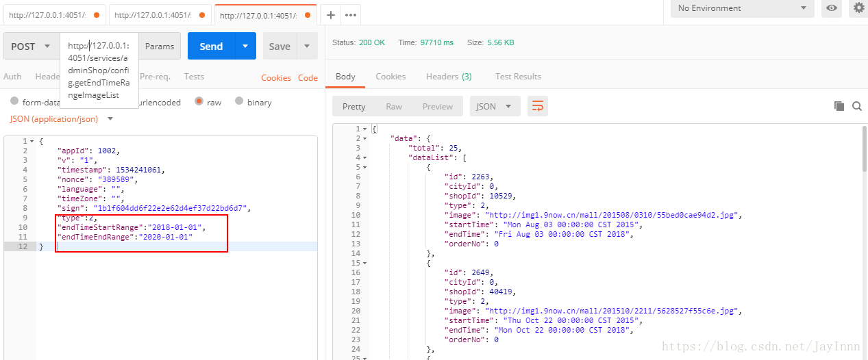Viewport: 868px width, 360px height.
Task: Collapse the response root object fold arrow
Action: pos(365,129)
